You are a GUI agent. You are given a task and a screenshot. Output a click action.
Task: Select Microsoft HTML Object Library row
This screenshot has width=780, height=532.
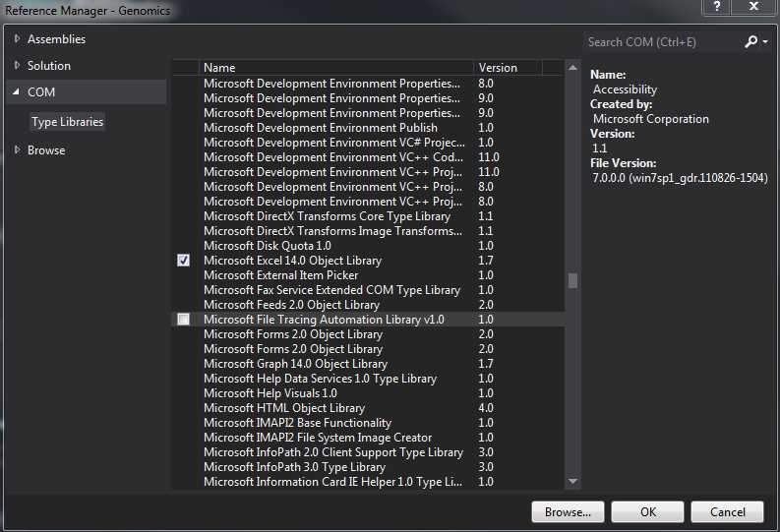[368, 408]
